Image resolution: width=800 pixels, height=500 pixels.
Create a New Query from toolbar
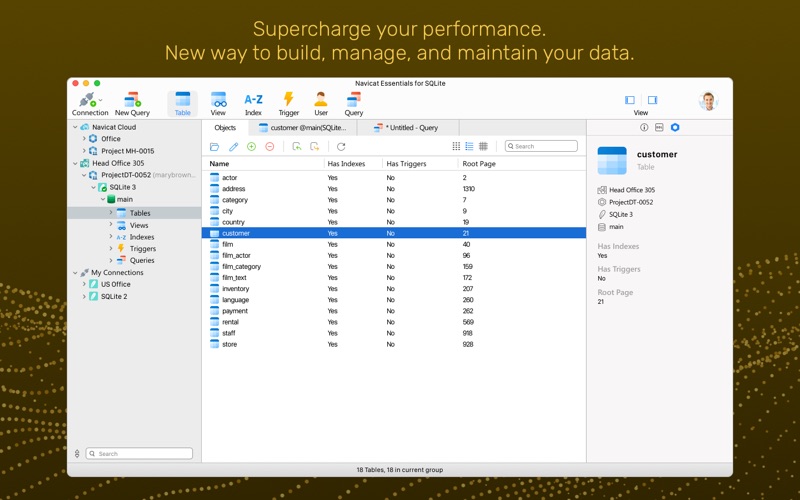pyautogui.click(x=132, y=104)
